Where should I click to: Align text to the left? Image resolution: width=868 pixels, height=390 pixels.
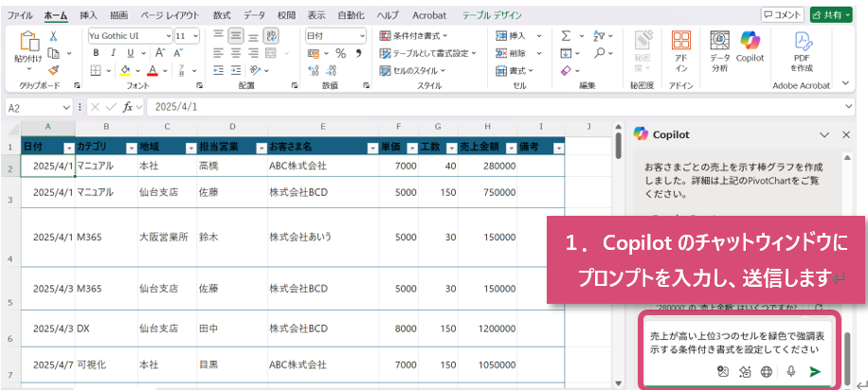pos(219,53)
